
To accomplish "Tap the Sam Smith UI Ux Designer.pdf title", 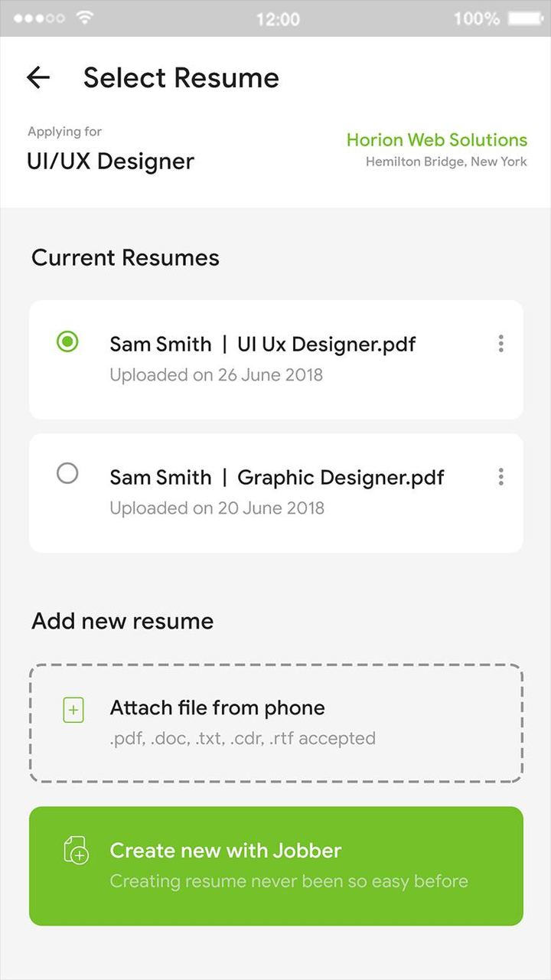I will click(x=262, y=344).
